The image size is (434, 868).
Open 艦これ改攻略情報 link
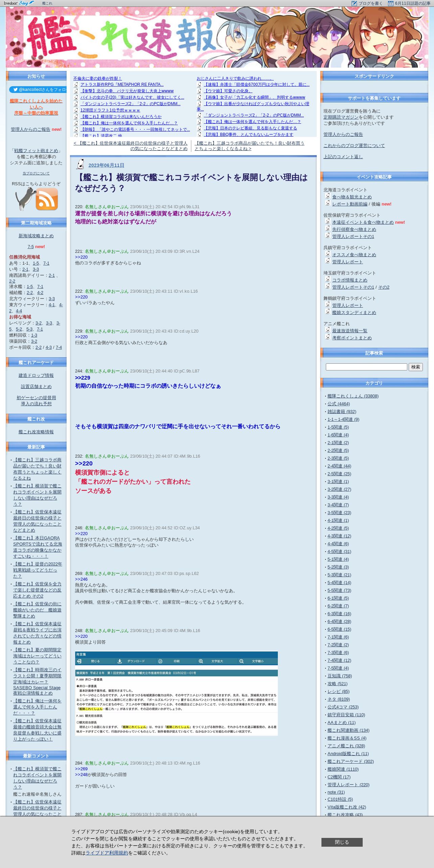coord(36,432)
